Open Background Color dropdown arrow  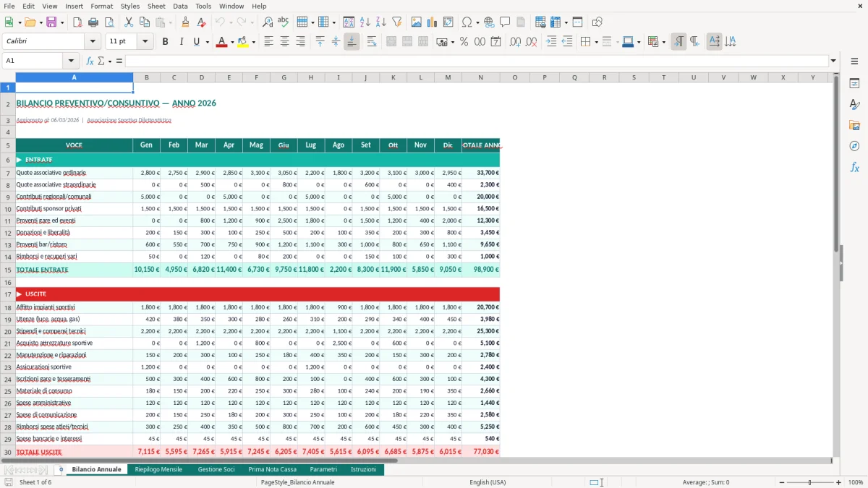[x=254, y=42]
